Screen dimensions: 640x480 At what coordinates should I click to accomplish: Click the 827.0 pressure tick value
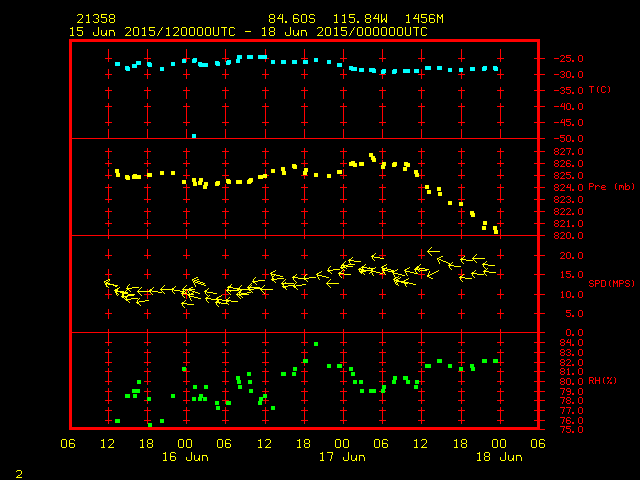pyautogui.click(x=569, y=152)
